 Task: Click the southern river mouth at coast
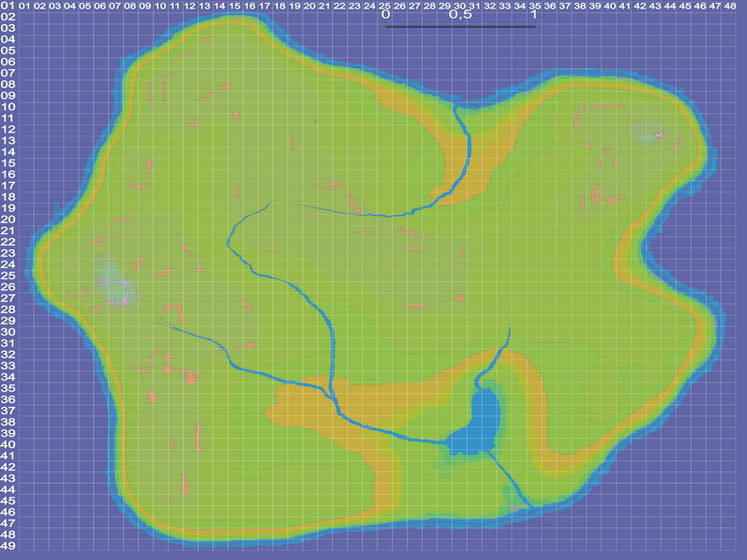tap(531, 507)
